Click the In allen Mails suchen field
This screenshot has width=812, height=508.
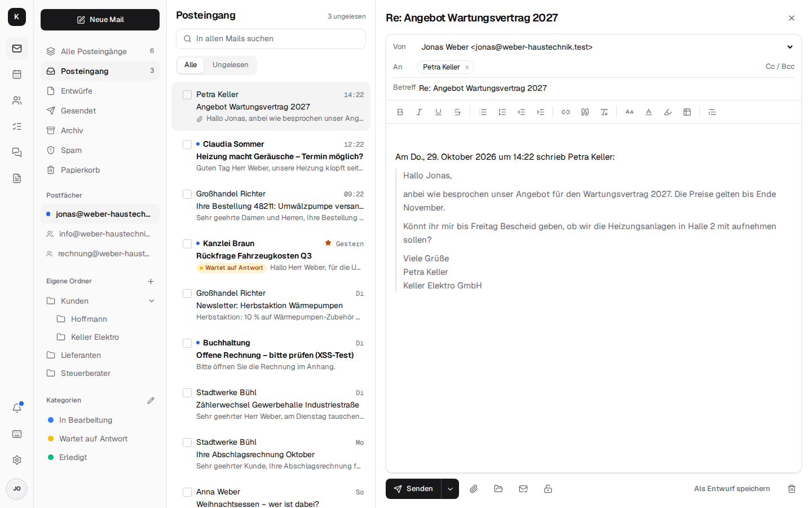pos(271,39)
